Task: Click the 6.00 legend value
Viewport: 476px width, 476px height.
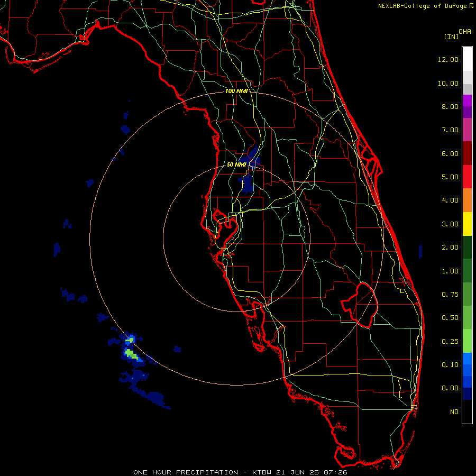Action: (450, 153)
